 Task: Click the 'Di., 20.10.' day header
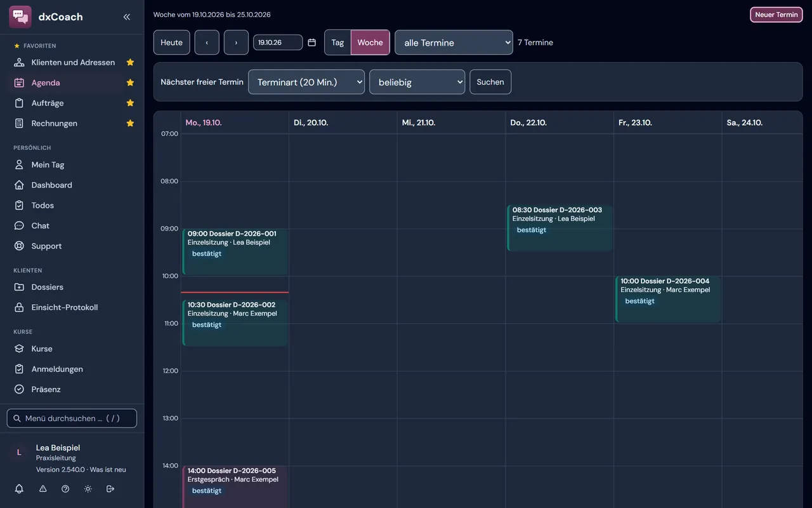point(311,123)
